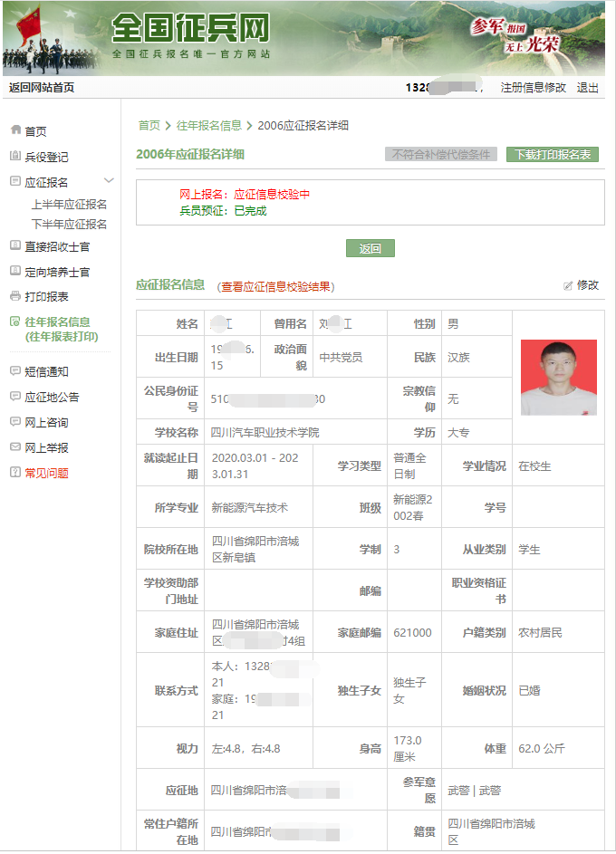This screenshot has height=854, width=616.
Task: Click the applicant ID photo thumbnail
Action: tap(558, 378)
